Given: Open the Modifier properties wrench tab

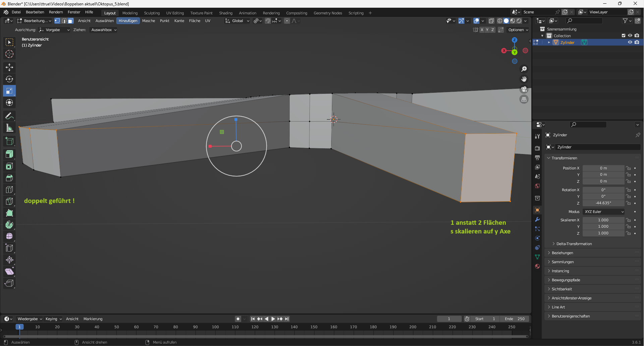Looking at the screenshot, I should 537,219.
